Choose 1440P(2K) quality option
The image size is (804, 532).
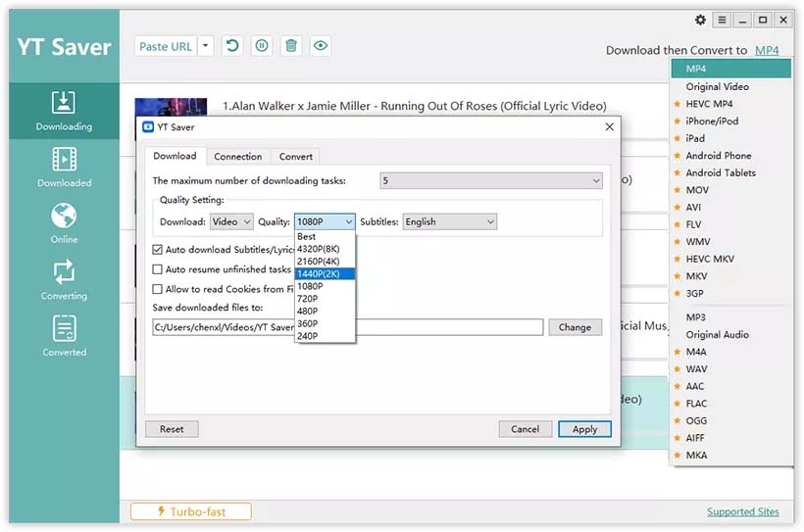click(x=325, y=273)
